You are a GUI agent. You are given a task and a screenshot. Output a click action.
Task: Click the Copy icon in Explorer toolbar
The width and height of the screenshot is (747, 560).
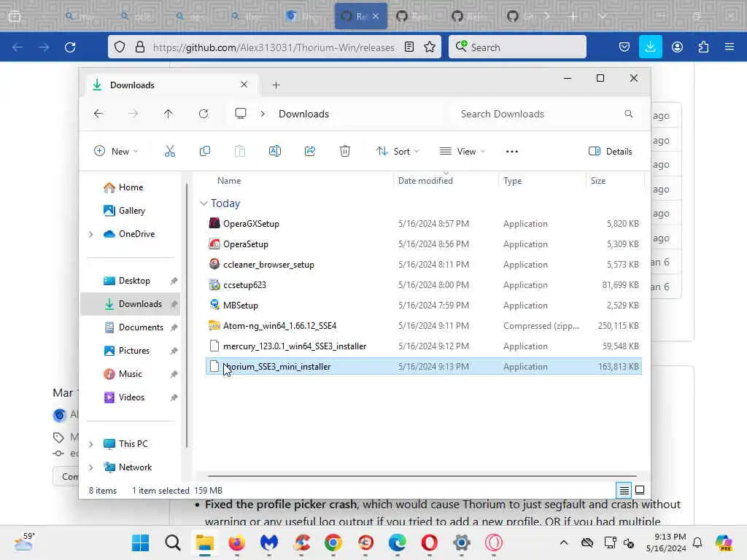(205, 152)
